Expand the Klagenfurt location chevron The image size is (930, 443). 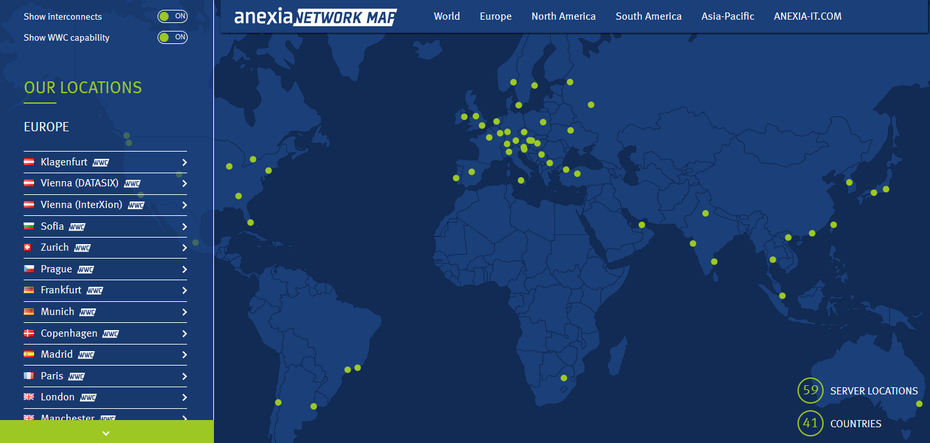pyautogui.click(x=184, y=162)
